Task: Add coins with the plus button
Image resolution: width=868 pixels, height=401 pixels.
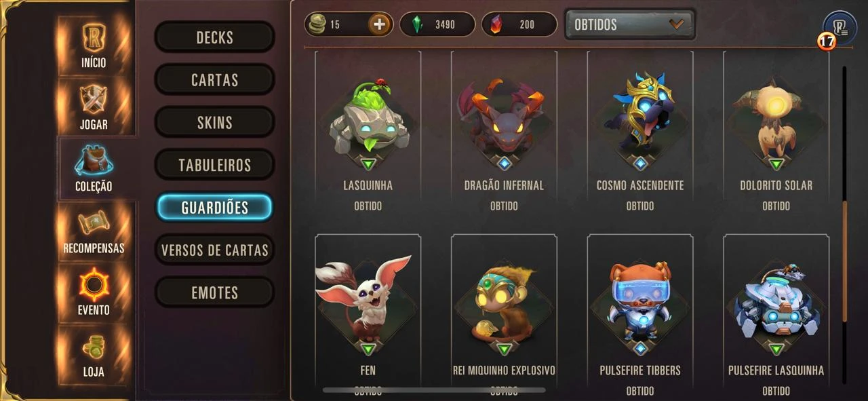Action: pyautogui.click(x=379, y=24)
